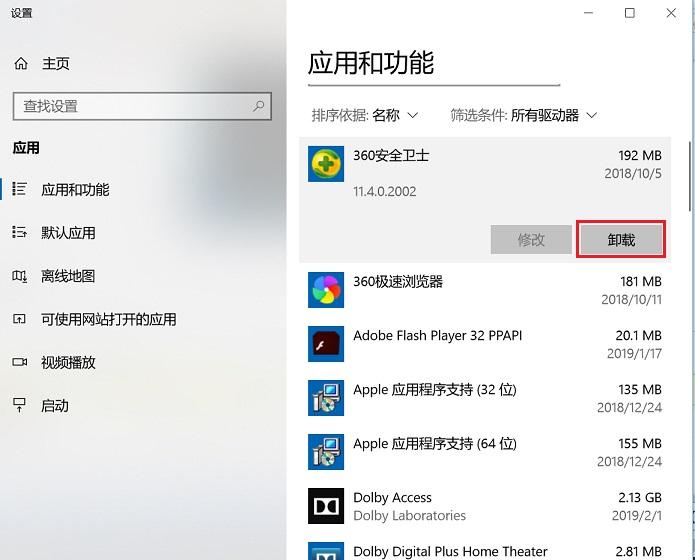The height and width of the screenshot is (560, 695).
Task: Click the vertical scrollbar of app list
Action: click(690, 176)
